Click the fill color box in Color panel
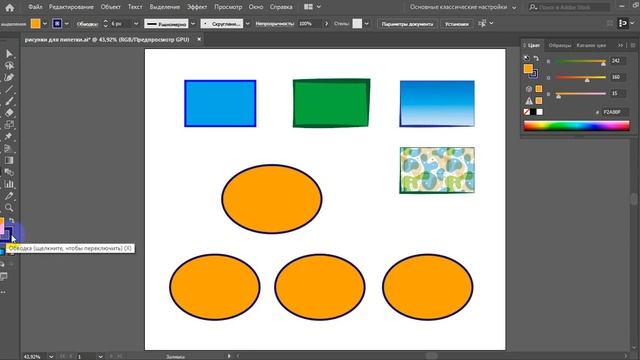The height and width of the screenshot is (360, 640). [x=528, y=69]
